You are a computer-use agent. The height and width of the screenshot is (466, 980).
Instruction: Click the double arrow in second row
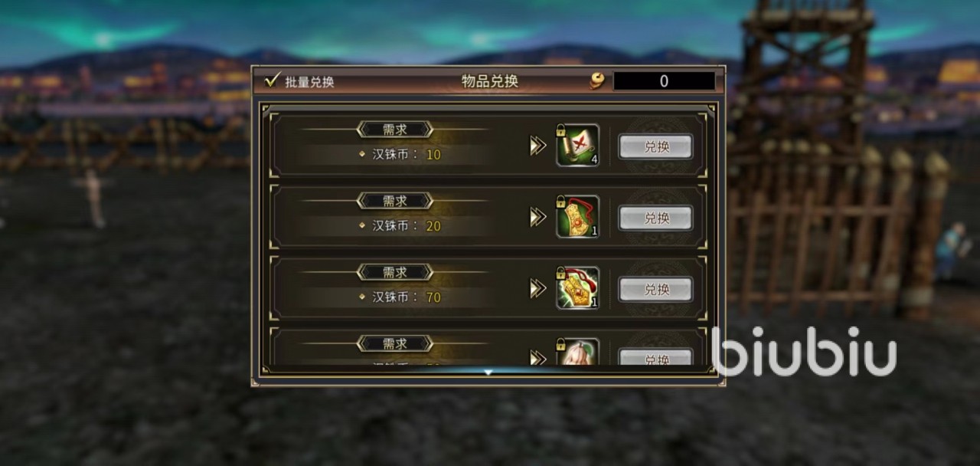point(538,217)
